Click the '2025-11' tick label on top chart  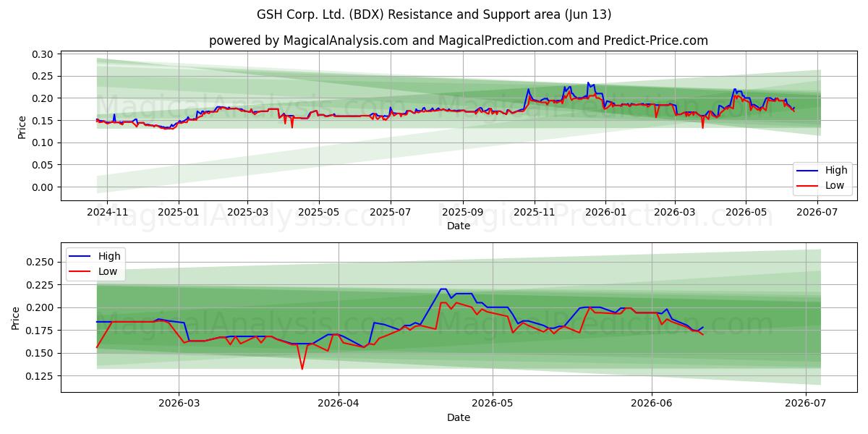pos(535,212)
